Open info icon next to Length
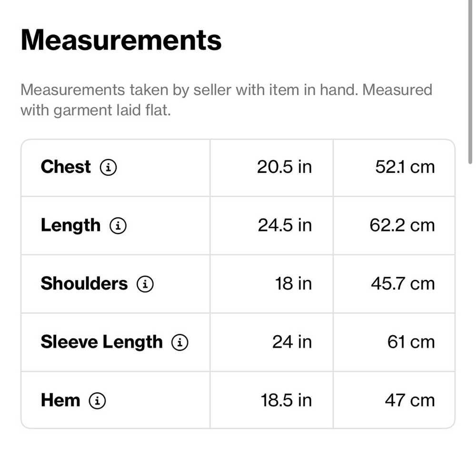 [x=118, y=226]
